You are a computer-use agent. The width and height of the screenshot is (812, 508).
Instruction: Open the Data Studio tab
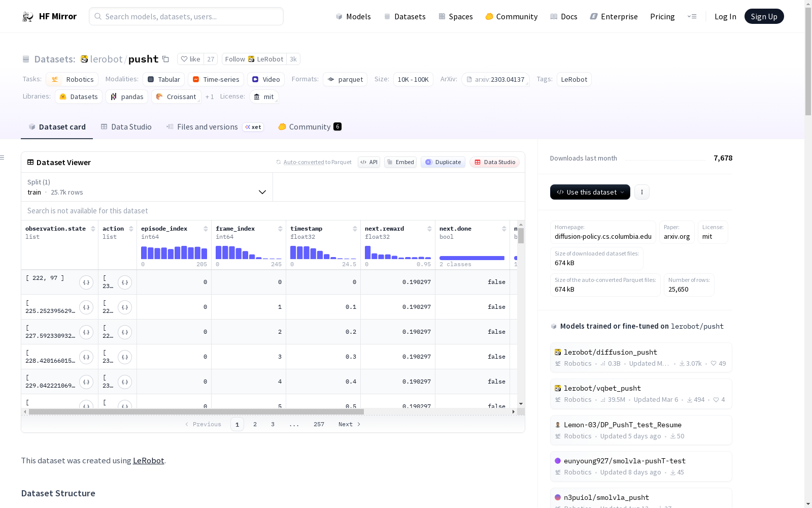(126, 127)
